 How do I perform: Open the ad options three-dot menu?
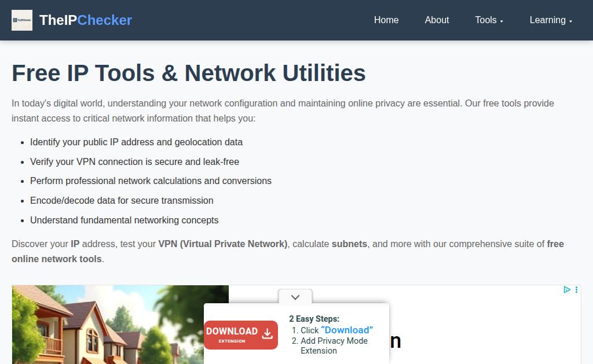point(577,290)
